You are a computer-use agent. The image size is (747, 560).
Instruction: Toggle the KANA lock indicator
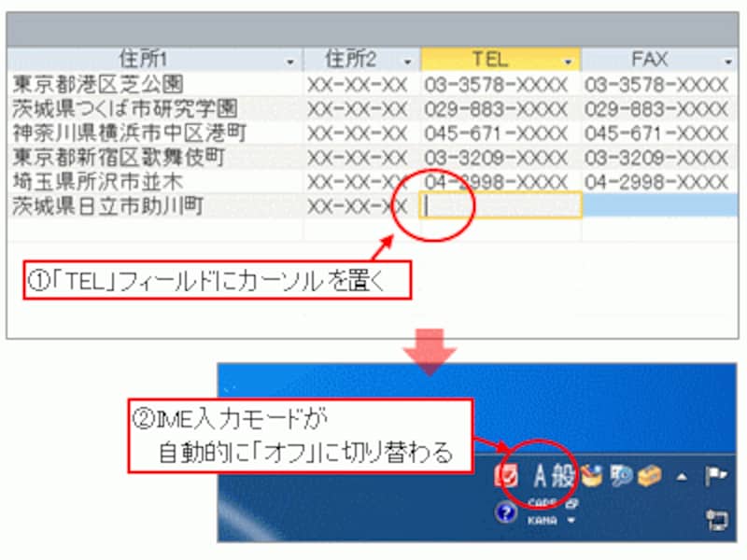tap(543, 521)
